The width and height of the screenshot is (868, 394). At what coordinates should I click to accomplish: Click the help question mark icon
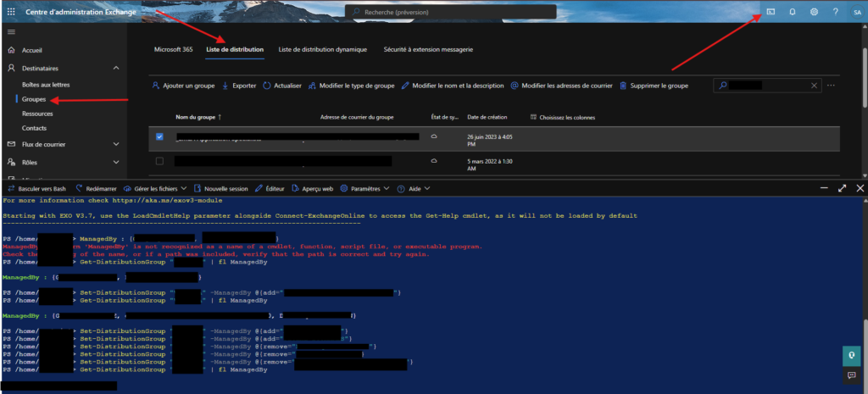coord(835,12)
